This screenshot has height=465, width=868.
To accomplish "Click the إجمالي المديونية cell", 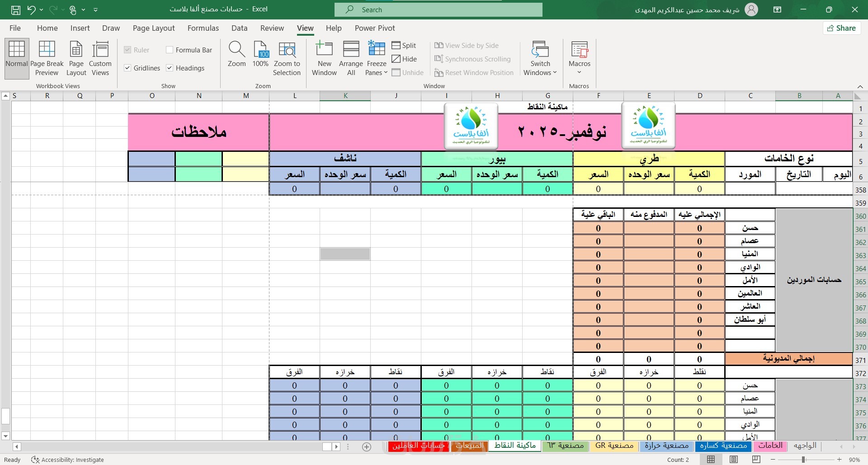I will click(x=788, y=359).
